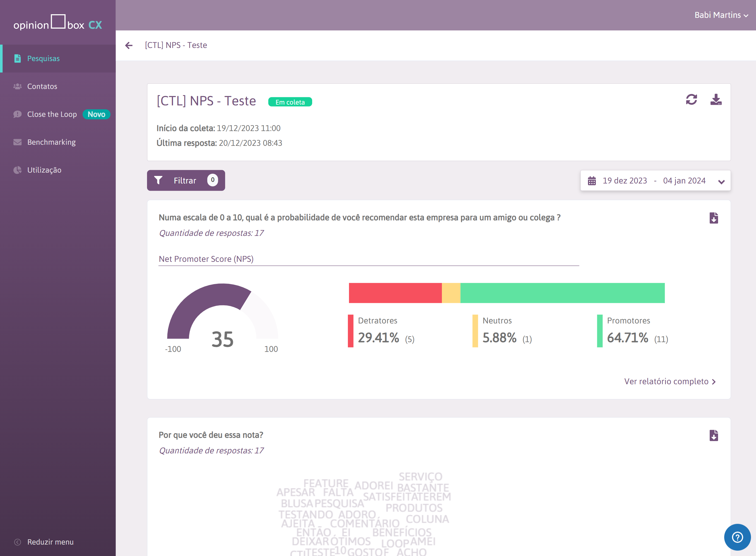Click the back arrow to return

129,45
